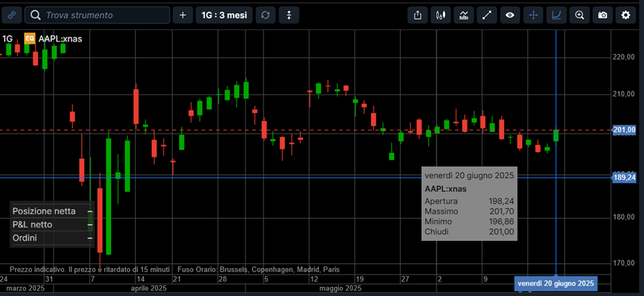Click the 189,24 blue price line tag
The image size is (644, 296).
(624, 178)
